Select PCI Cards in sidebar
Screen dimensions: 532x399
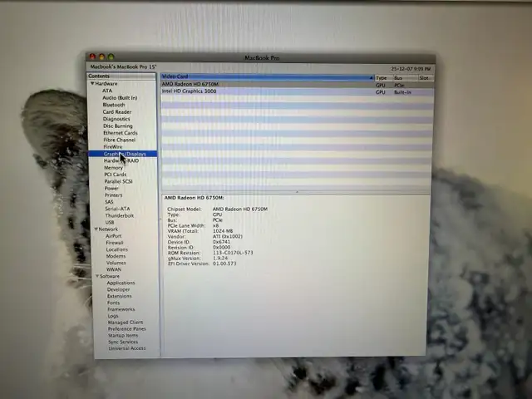tap(116, 175)
